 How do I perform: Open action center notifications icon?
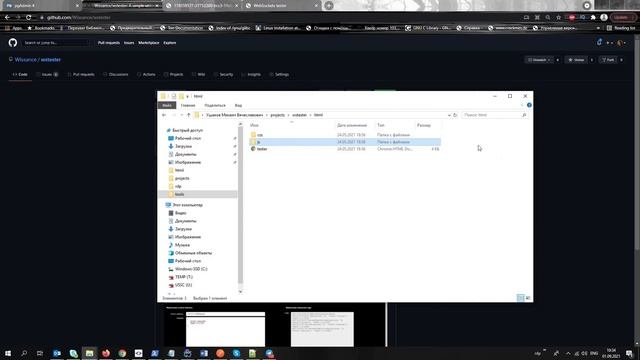(x=629, y=353)
